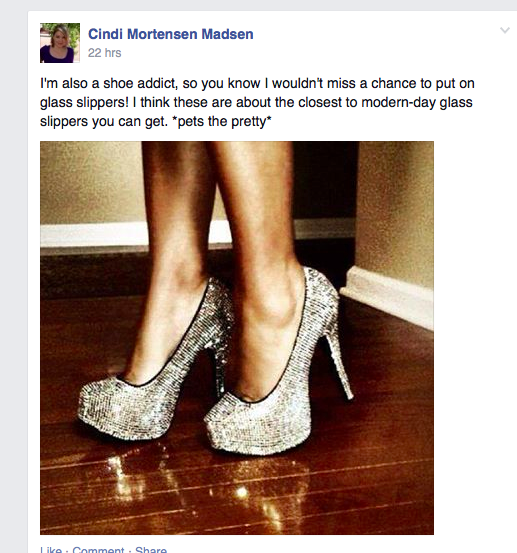
Task: Click the stiletto heel of the right shoe
Action: click(339, 365)
